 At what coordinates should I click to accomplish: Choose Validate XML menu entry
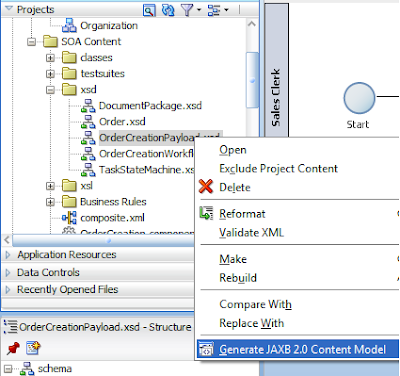pos(251,233)
